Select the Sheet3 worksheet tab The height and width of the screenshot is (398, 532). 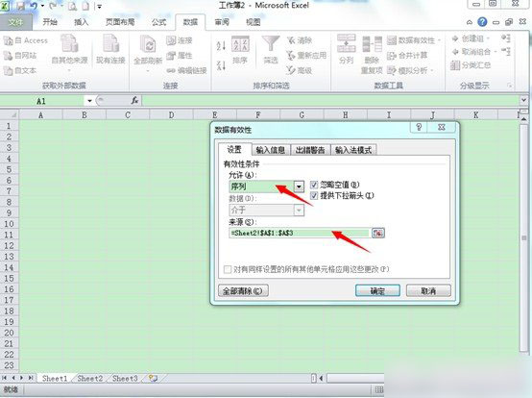click(x=125, y=379)
